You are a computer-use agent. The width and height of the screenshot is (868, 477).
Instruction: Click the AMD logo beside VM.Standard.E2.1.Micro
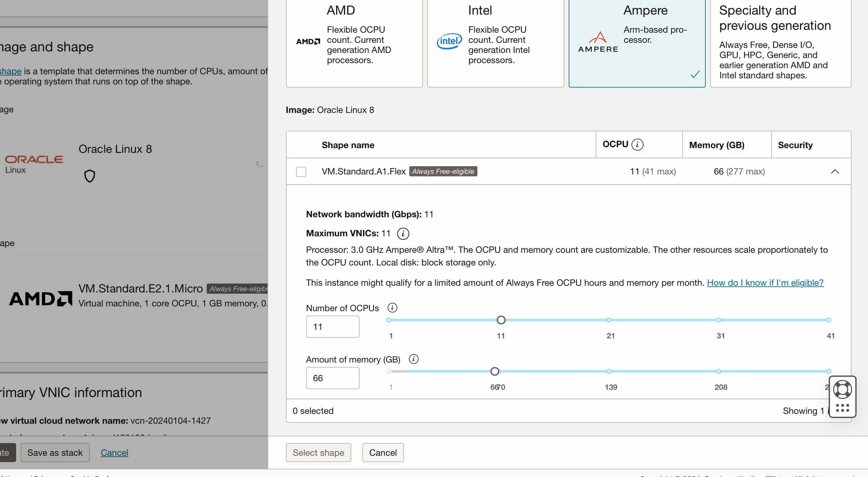(x=41, y=299)
